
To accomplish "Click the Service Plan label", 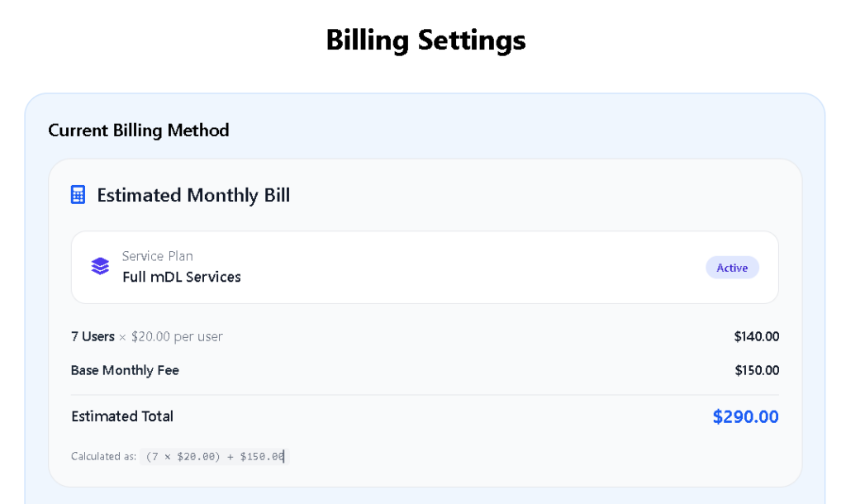I will 157,256.
